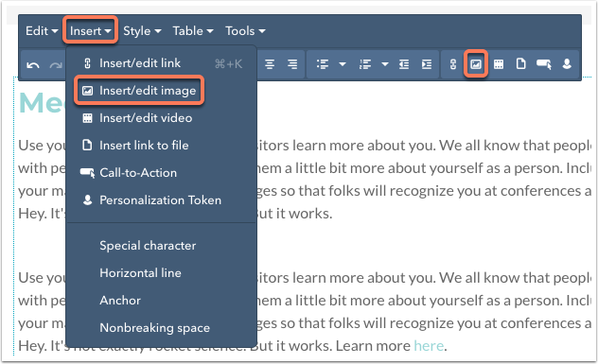Open the Edit menu
The width and height of the screenshot is (598, 364).
pyautogui.click(x=42, y=31)
